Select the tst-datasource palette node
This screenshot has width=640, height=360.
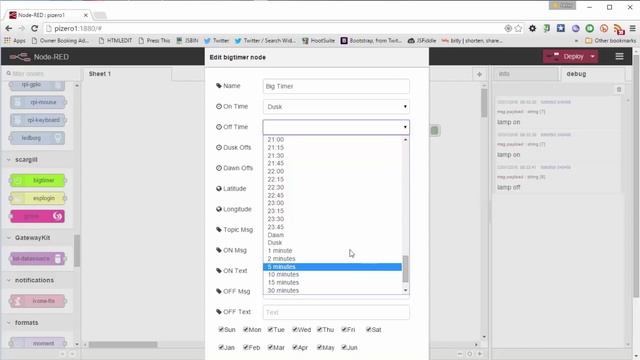[x=38, y=258]
